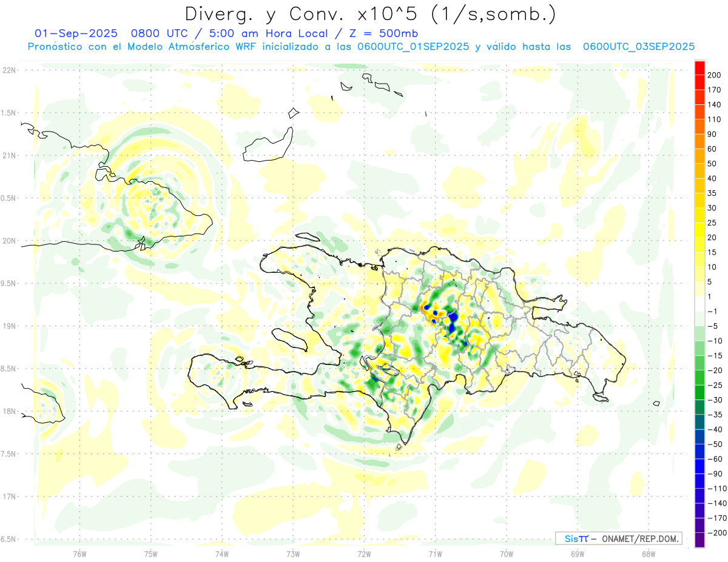This screenshot has height=562, width=728.
Task: Click the colorbar value label -40
Action: [x=714, y=430]
